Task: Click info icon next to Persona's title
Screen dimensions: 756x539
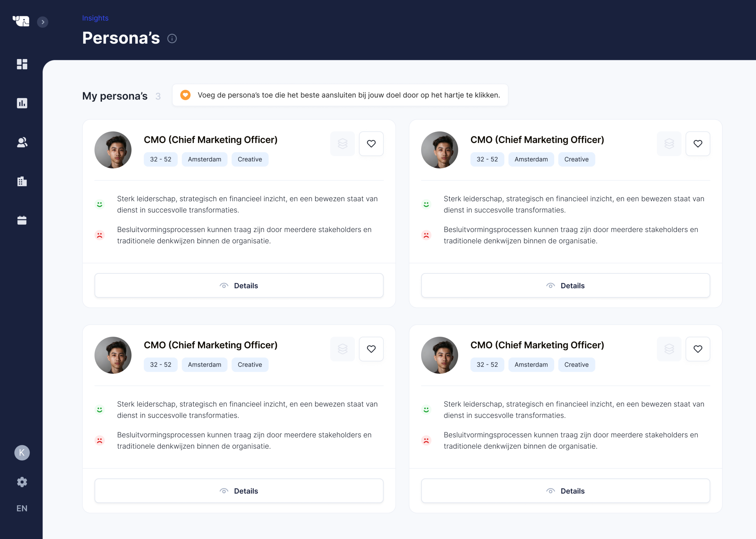Action: pyautogui.click(x=172, y=38)
